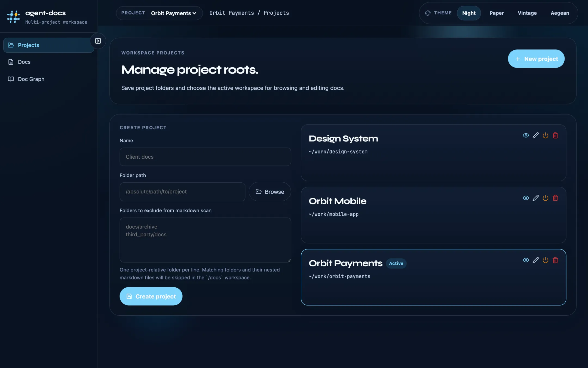The width and height of the screenshot is (588, 368).
Task: Collapse the sidebar panel toggle
Action: (98, 41)
